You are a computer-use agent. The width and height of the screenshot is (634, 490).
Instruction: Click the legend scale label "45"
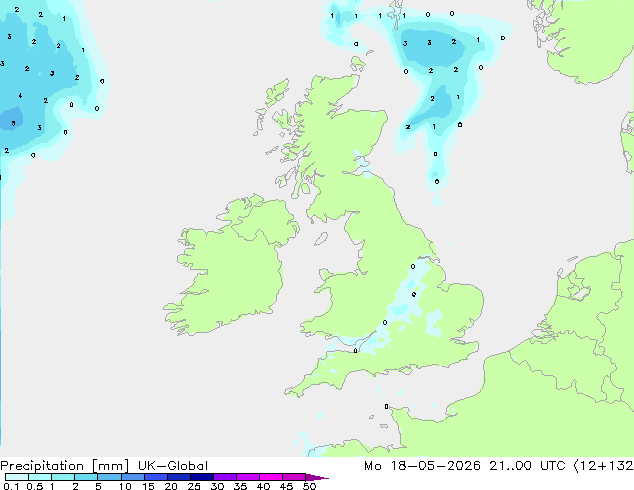coord(286,486)
